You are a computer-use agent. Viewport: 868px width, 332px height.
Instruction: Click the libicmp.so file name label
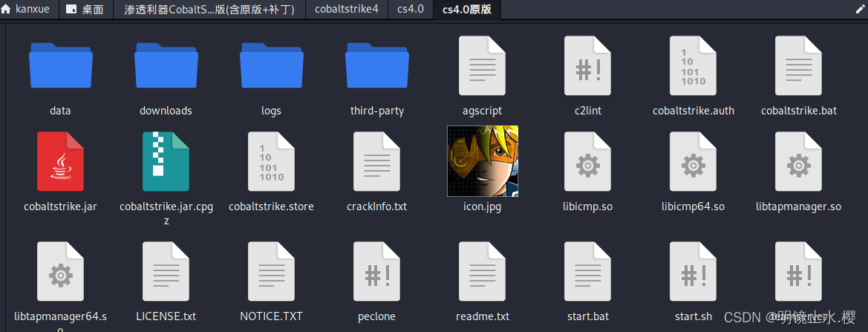coord(588,206)
